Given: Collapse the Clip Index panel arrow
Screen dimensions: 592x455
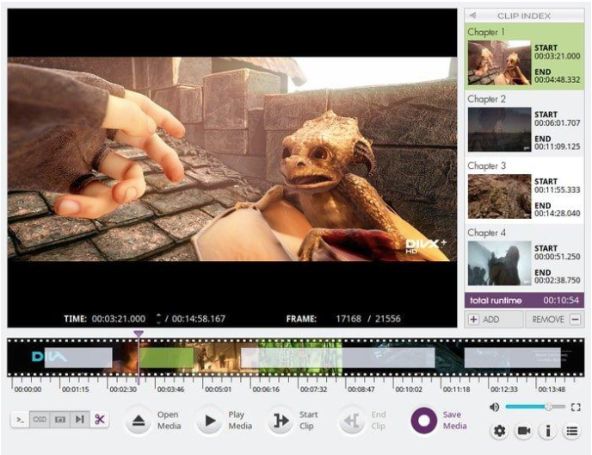Looking at the screenshot, I should tap(472, 15).
